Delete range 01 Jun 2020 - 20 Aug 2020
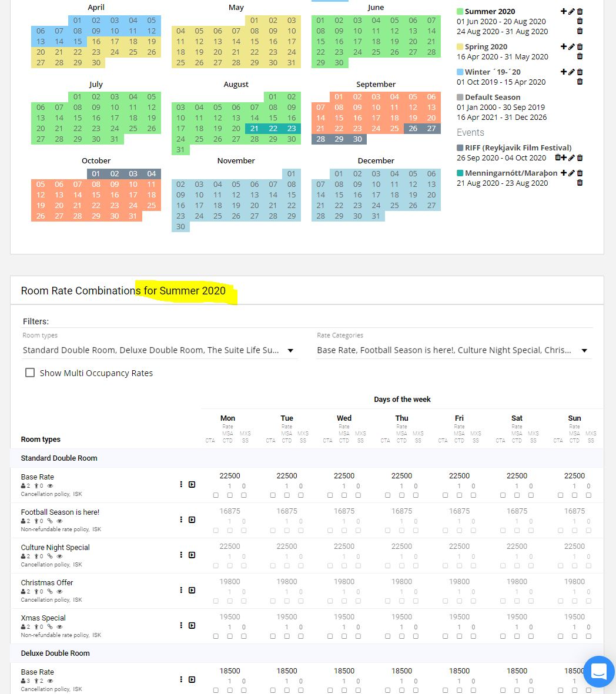Image resolution: width=616 pixels, height=694 pixels. [x=580, y=21]
